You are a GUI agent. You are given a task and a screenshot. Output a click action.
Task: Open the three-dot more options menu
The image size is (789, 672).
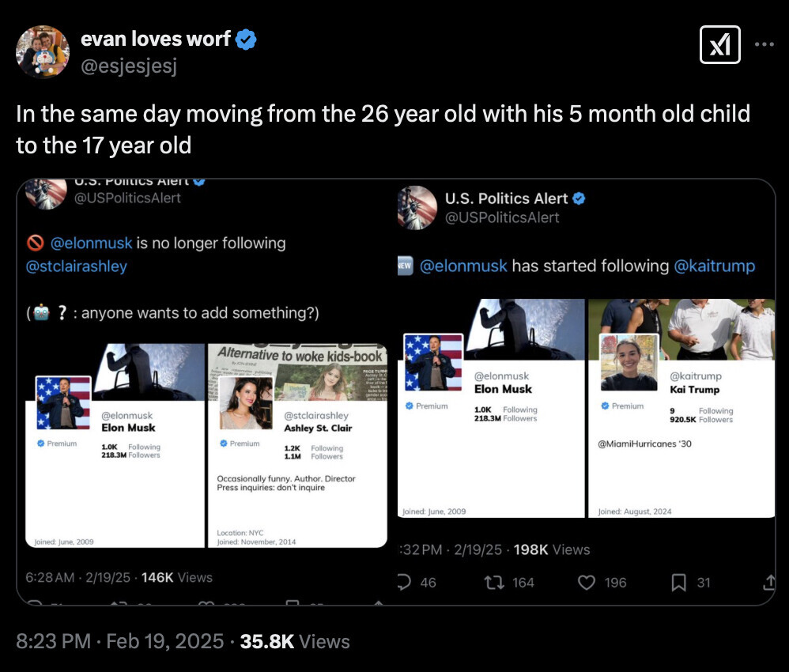764,44
